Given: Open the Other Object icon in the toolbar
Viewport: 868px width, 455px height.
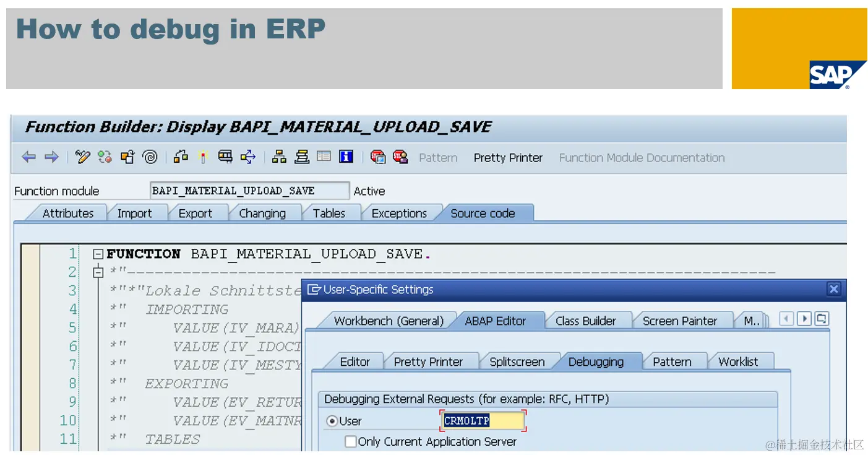Looking at the screenshot, I should (127, 157).
